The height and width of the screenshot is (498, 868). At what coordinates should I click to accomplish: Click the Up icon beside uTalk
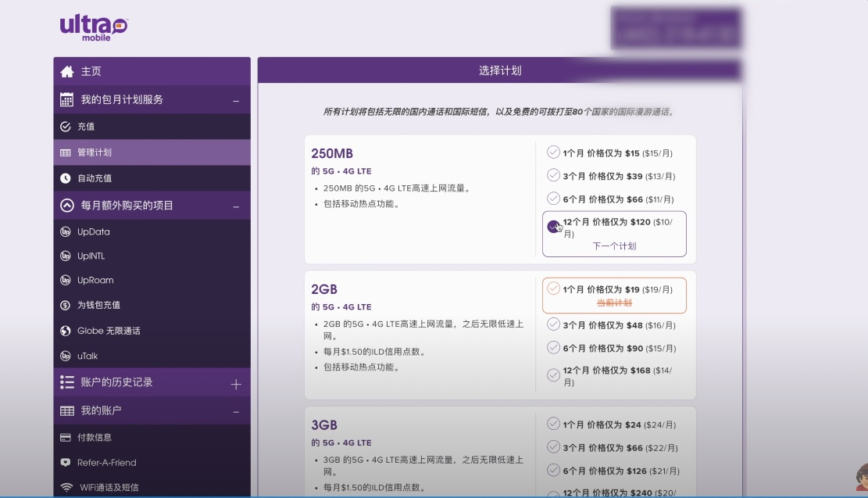66,356
